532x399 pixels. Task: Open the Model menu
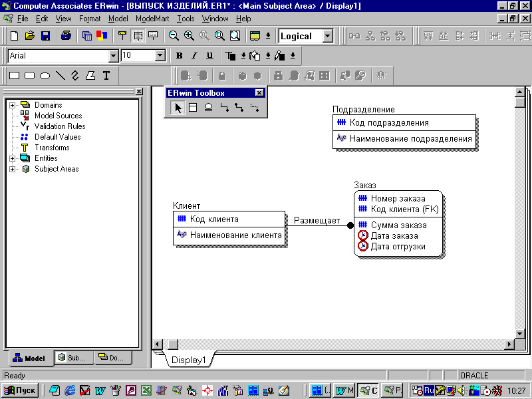[118, 19]
